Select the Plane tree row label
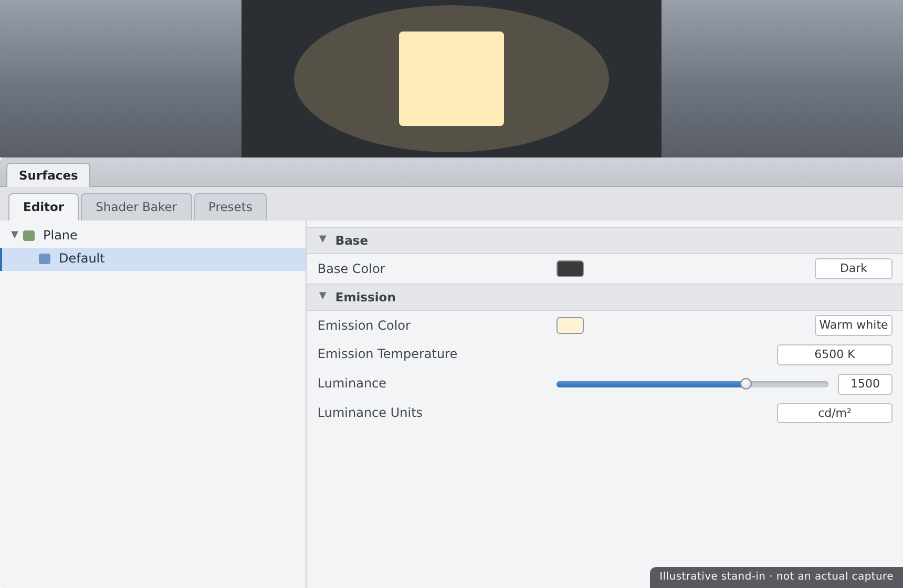This screenshot has width=903, height=588. (60, 235)
